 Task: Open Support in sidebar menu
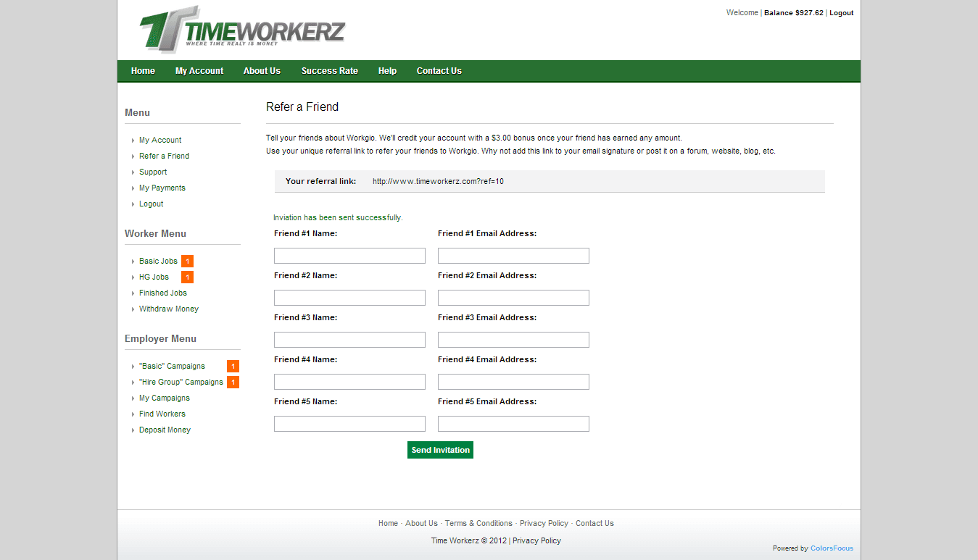click(x=153, y=172)
